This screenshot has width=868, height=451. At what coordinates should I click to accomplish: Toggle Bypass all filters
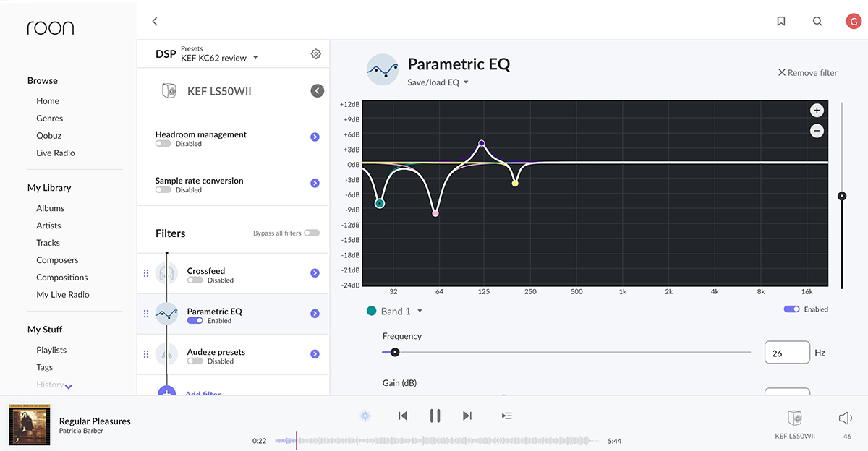tap(312, 233)
